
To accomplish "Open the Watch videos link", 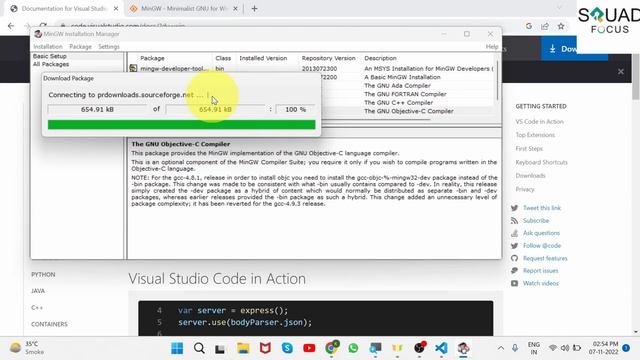I will pos(541,283).
